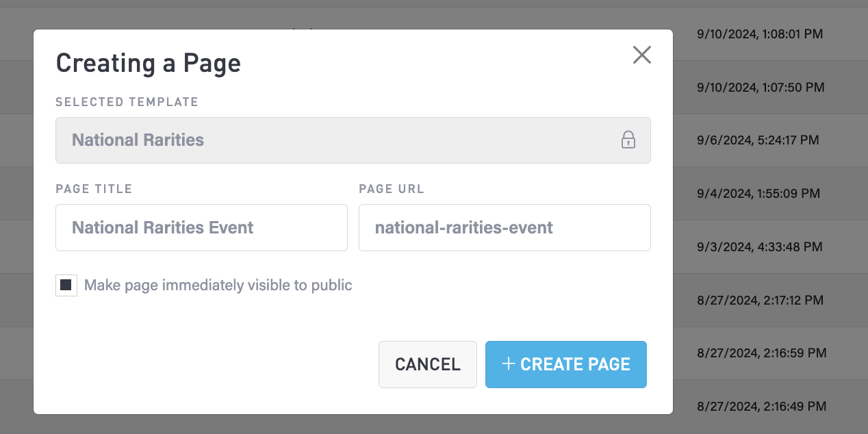This screenshot has height=434, width=868.
Task: Focus the Page Title input field
Action: tap(201, 228)
